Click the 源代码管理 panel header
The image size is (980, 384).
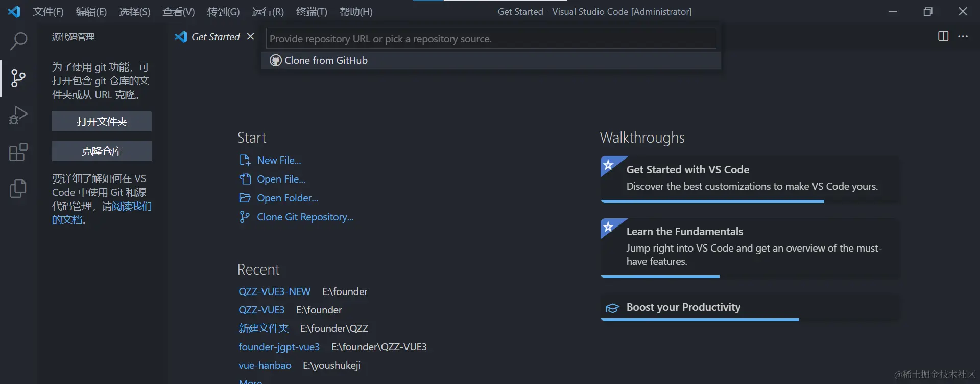coord(73,37)
